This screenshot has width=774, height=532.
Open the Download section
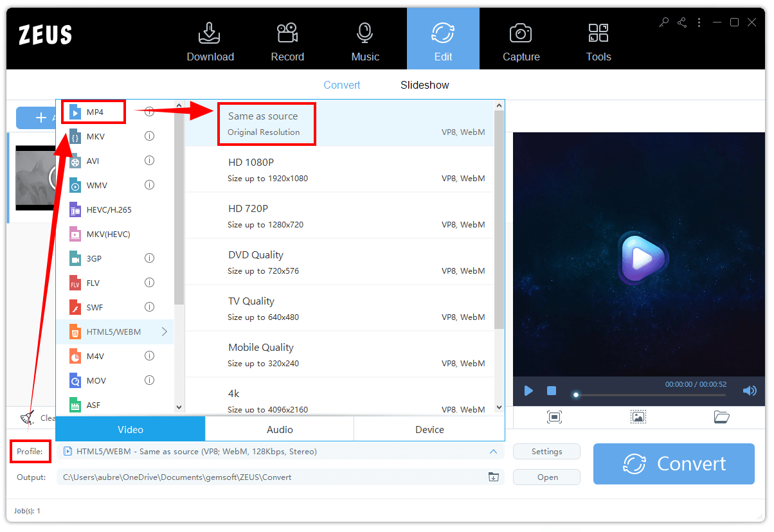pyautogui.click(x=210, y=41)
